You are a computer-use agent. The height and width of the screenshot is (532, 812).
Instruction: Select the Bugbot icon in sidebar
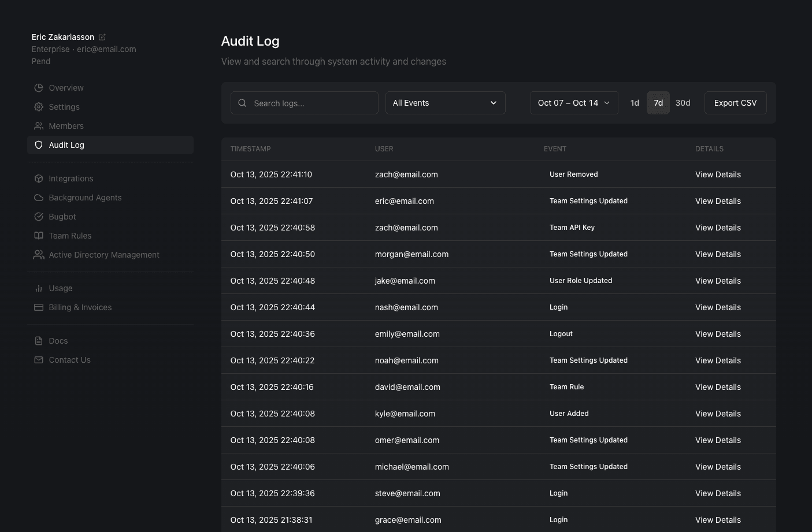pos(38,216)
